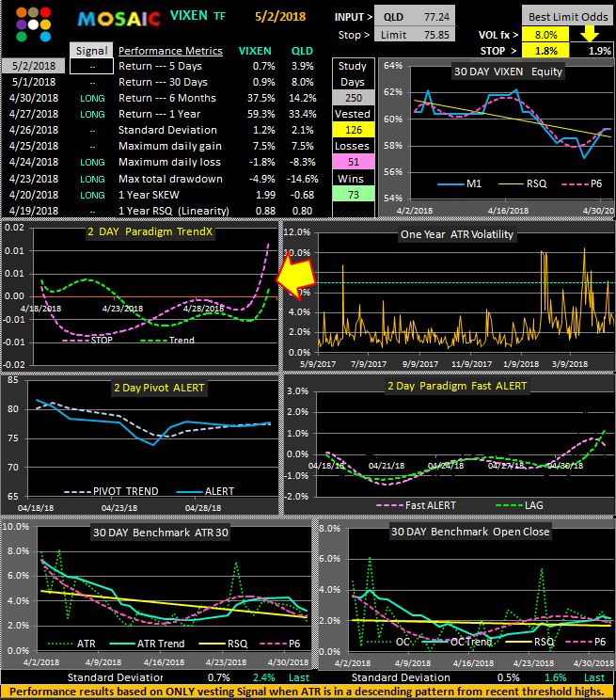The width and height of the screenshot is (616, 700).
Task: Click the Return --- 5 Days label
Action: (160, 66)
